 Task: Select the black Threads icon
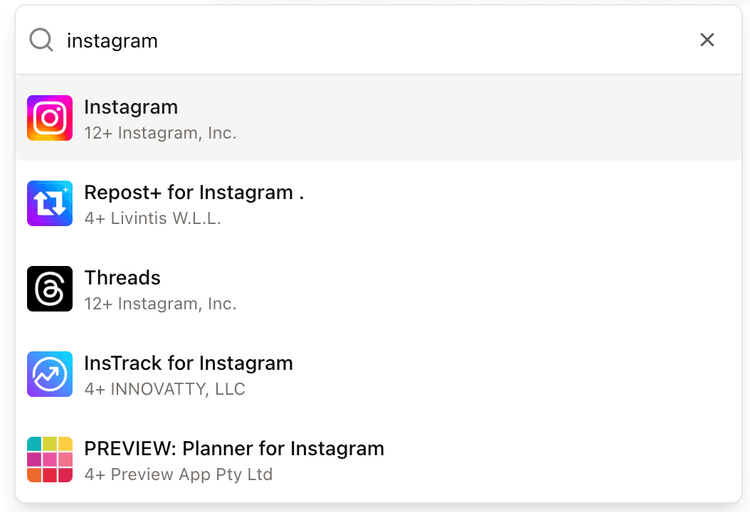[x=50, y=289]
